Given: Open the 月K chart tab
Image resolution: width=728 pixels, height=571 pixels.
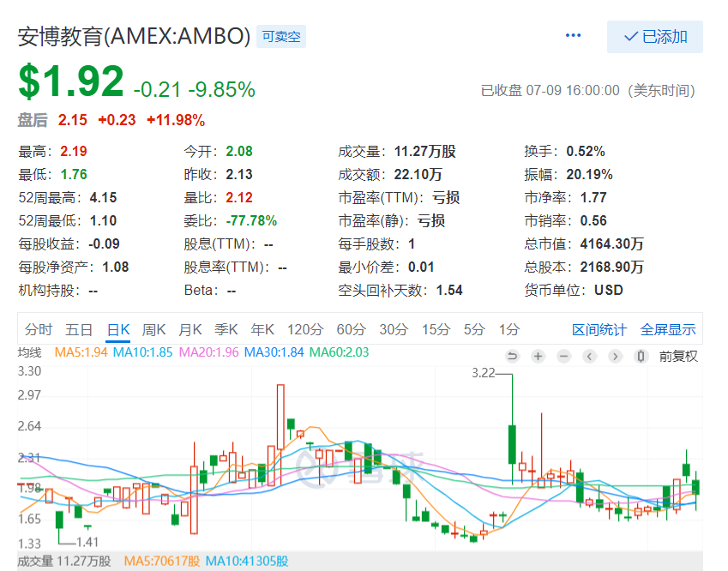Looking at the screenshot, I should 190,329.
